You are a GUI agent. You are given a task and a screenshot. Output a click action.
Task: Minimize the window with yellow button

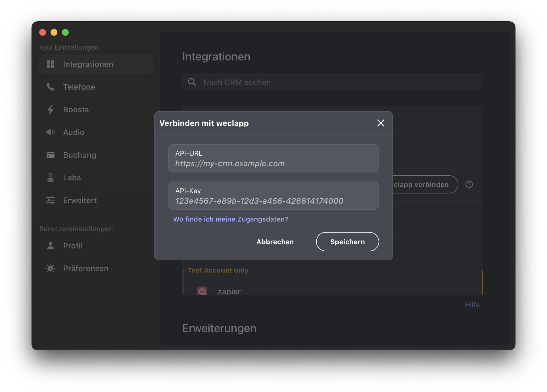click(54, 32)
